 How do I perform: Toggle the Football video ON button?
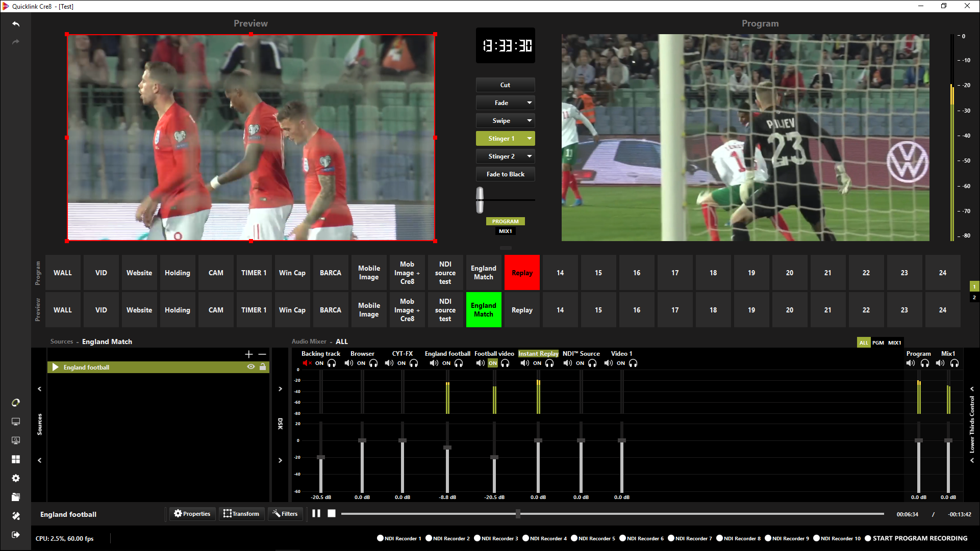coord(492,363)
